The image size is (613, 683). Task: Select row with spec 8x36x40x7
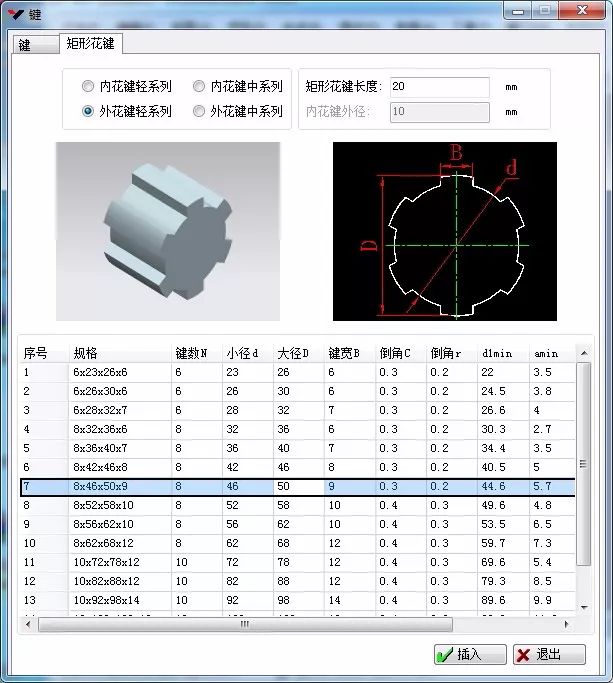(298, 448)
